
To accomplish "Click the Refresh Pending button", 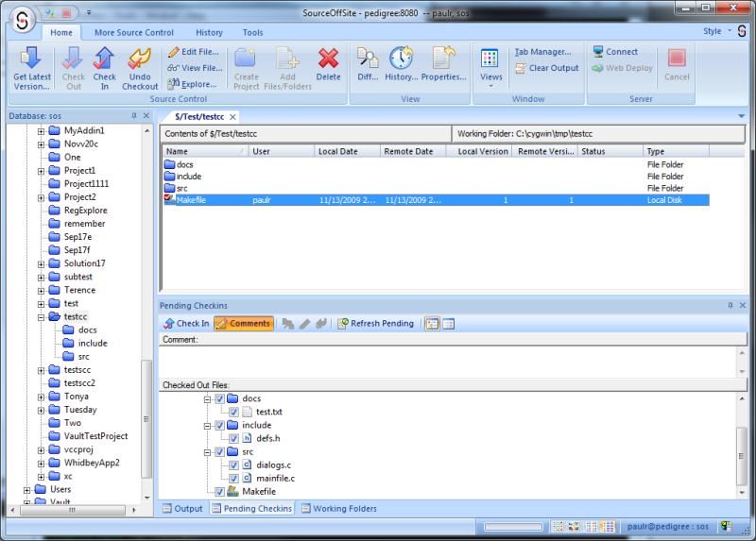I will tap(375, 324).
